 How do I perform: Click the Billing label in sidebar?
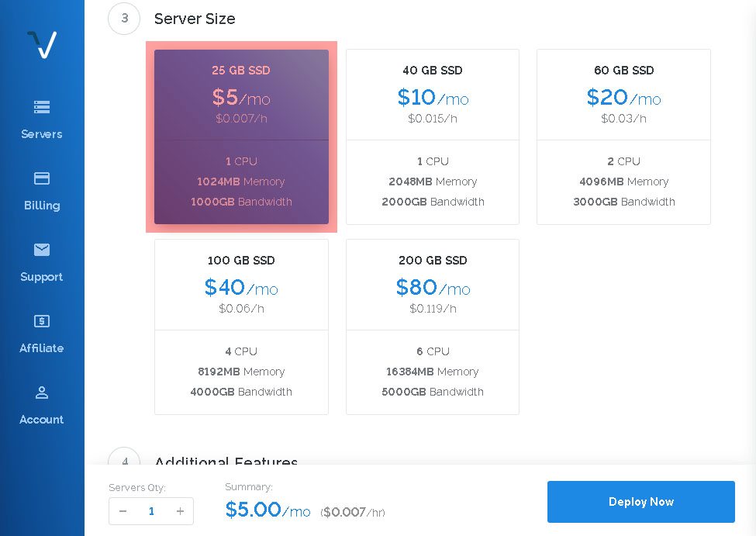pyautogui.click(x=42, y=206)
